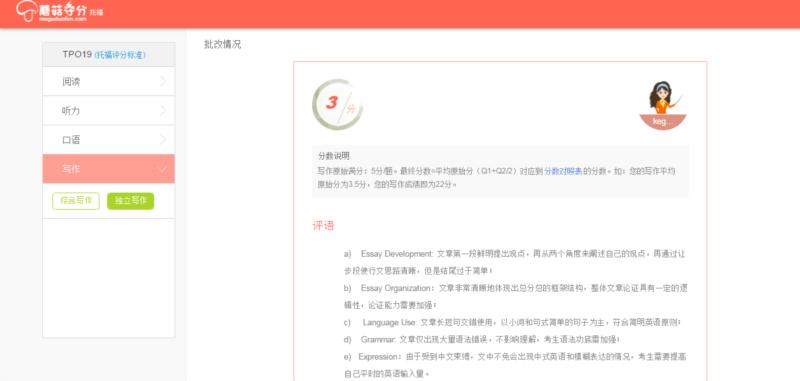Click the 评语 heading text
The height and width of the screenshot is (381, 800).
(323, 225)
